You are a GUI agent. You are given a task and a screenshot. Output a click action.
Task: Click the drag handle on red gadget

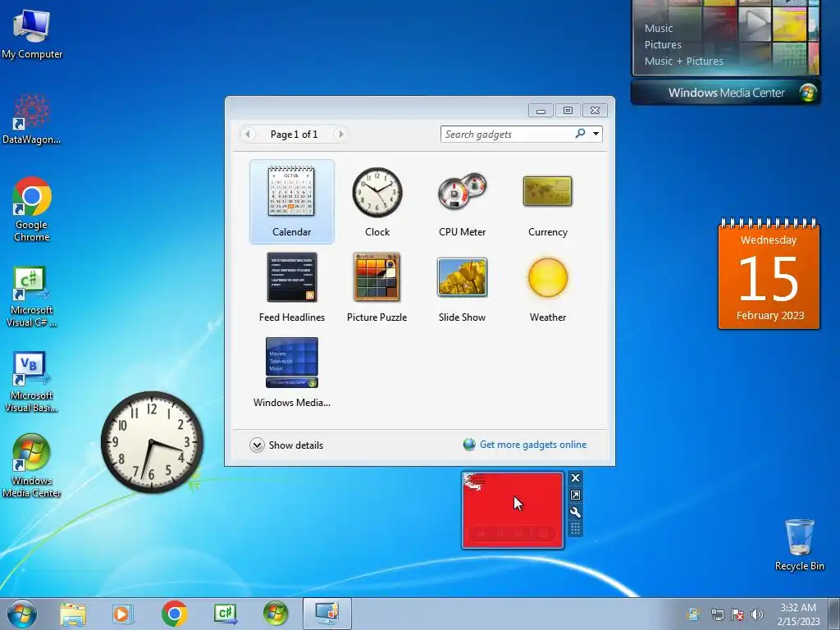(575, 529)
